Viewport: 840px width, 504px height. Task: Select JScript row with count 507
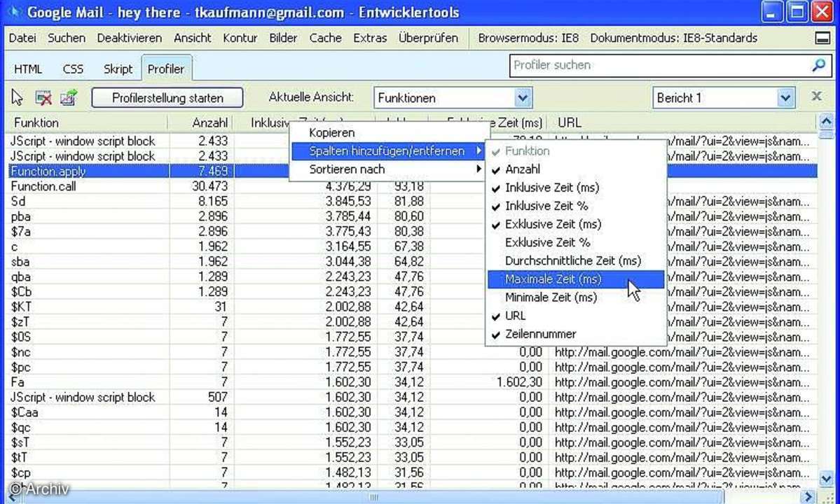[x=413, y=397]
